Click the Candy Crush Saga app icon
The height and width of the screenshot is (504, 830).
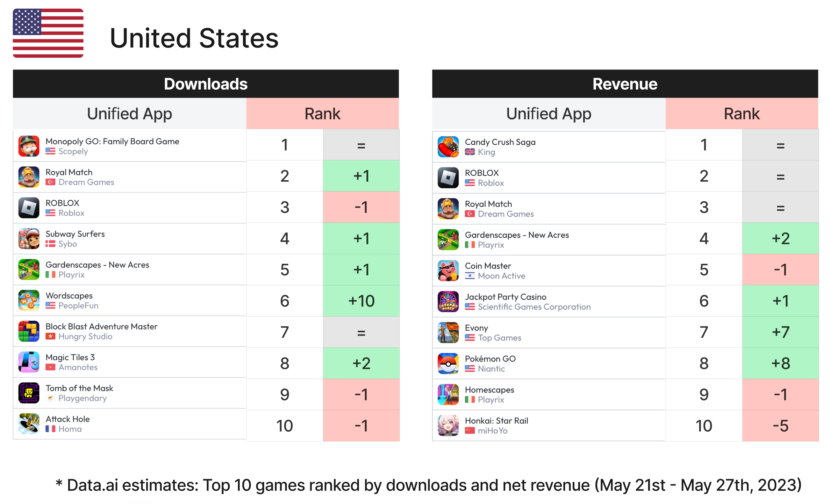click(449, 146)
